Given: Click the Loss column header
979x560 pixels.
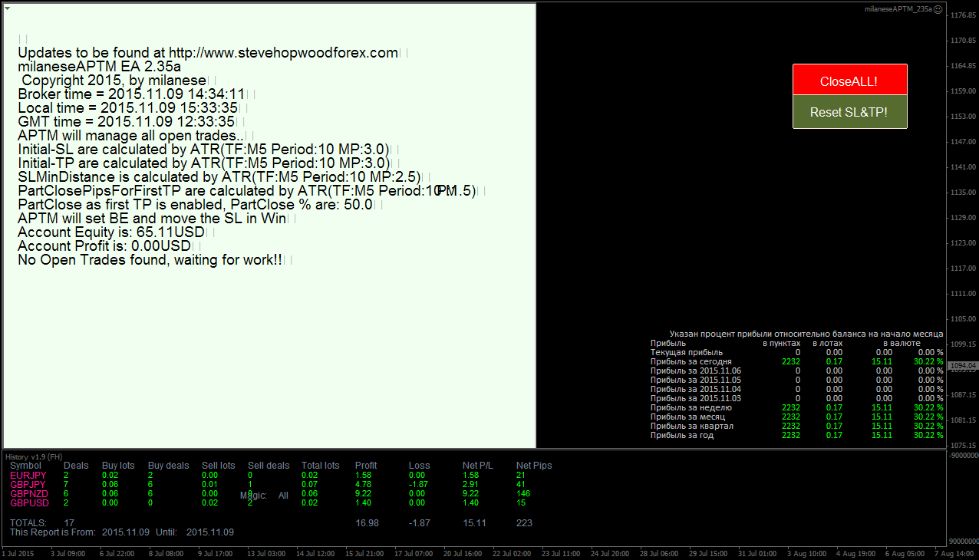Looking at the screenshot, I should pyautogui.click(x=419, y=466).
